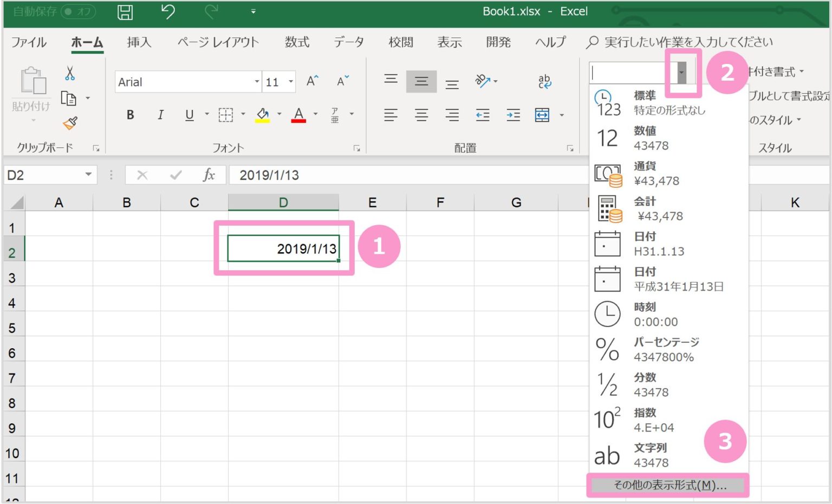Choose the 時刻 format
The height and width of the screenshot is (504, 832).
pos(668,314)
